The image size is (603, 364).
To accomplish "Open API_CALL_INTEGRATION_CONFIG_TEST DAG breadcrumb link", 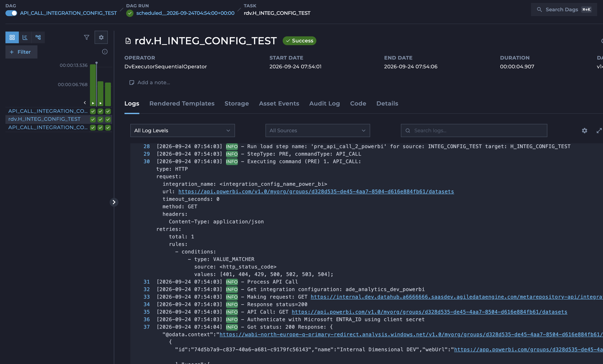I will point(68,13).
